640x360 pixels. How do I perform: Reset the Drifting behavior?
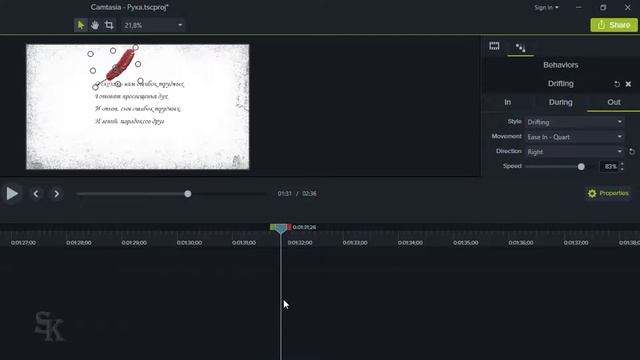point(617,84)
